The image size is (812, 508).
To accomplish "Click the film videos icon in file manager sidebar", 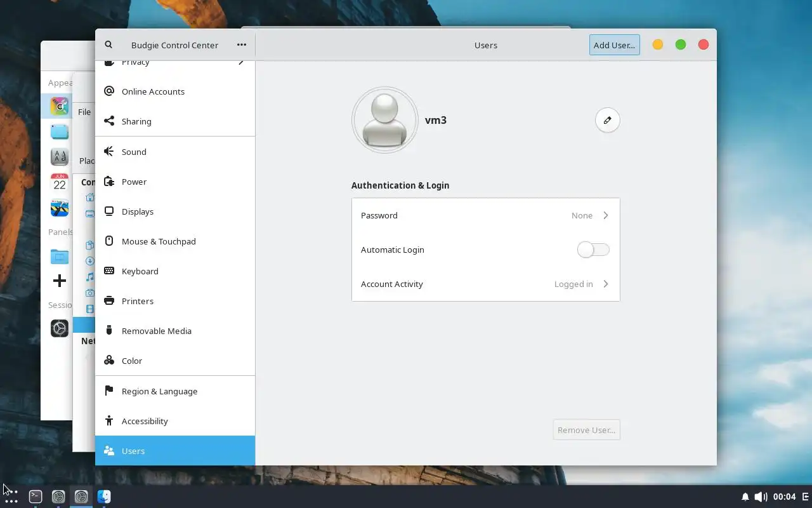I will click(x=90, y=309).
